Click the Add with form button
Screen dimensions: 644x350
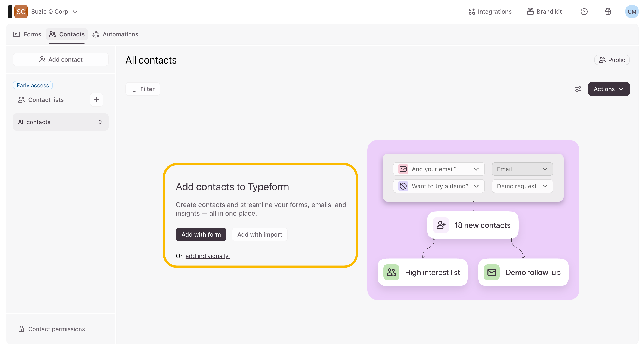coord(201,234)
